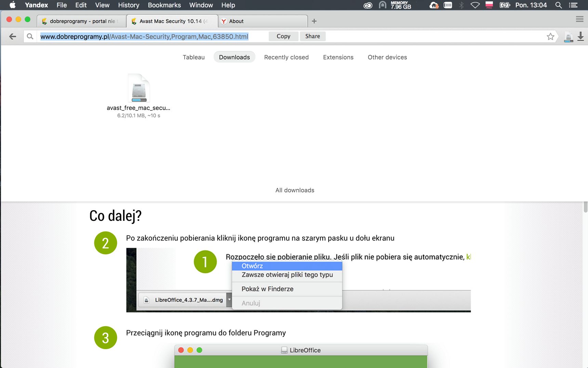Open the downloads arrow icon in toolbar
The width and height of the screenshot is (588, 368).
pyautogui.click(x=580, y=36)
